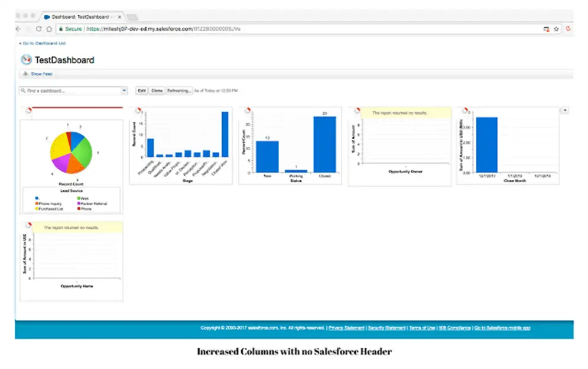Open the Status record count bar chart

(x=290, y=145)
